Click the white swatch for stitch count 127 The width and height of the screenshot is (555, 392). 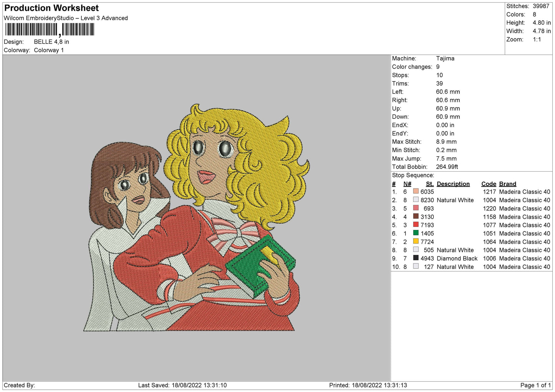pos(416,266)
